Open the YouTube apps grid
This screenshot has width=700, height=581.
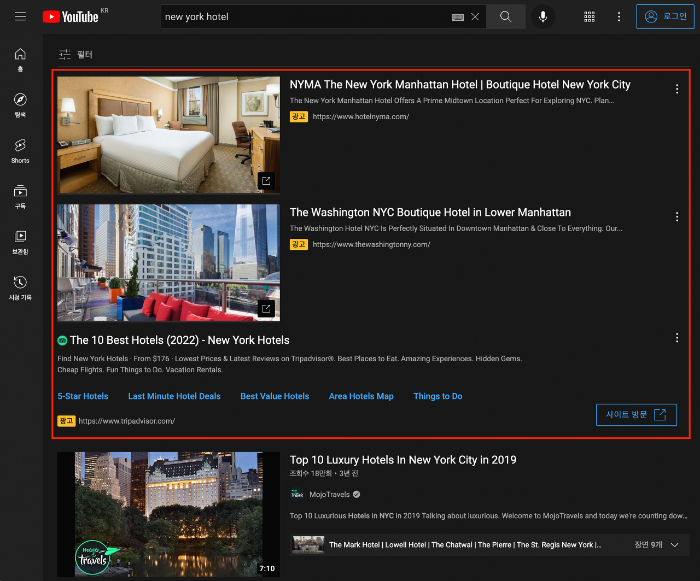pos(589,17)
